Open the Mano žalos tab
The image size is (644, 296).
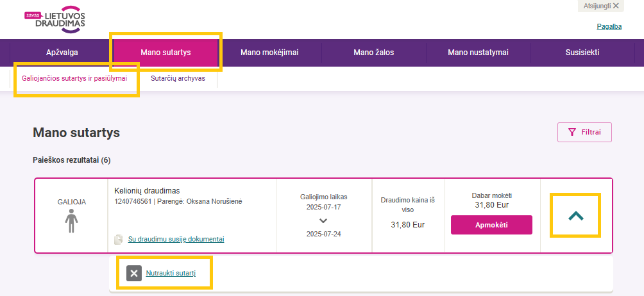point(374,53)
